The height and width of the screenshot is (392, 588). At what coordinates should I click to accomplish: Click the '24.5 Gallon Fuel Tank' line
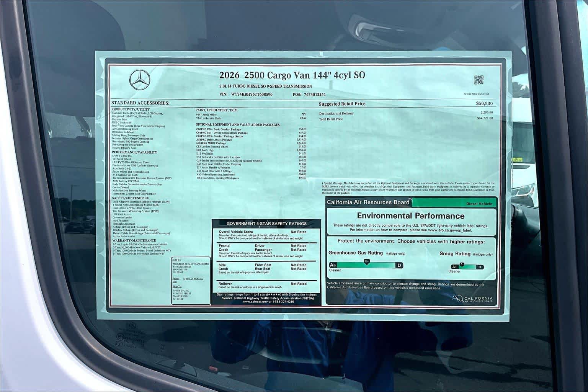(126, 175)
